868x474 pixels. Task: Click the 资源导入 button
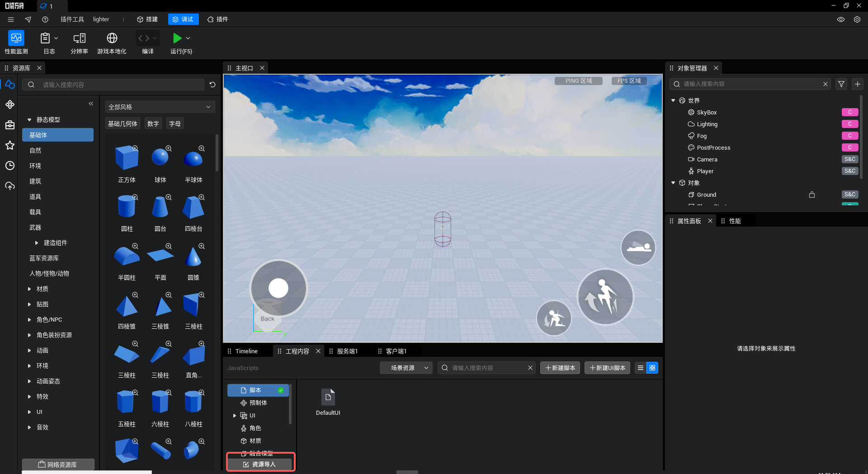click(x=259, y=465)
